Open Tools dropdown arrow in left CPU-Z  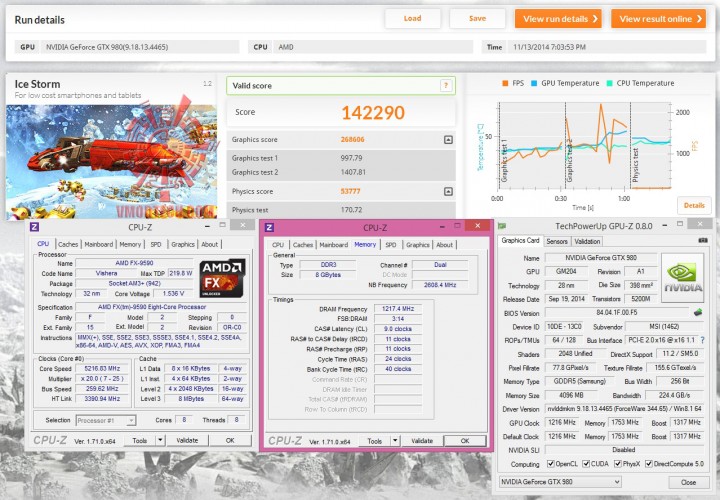160,440
